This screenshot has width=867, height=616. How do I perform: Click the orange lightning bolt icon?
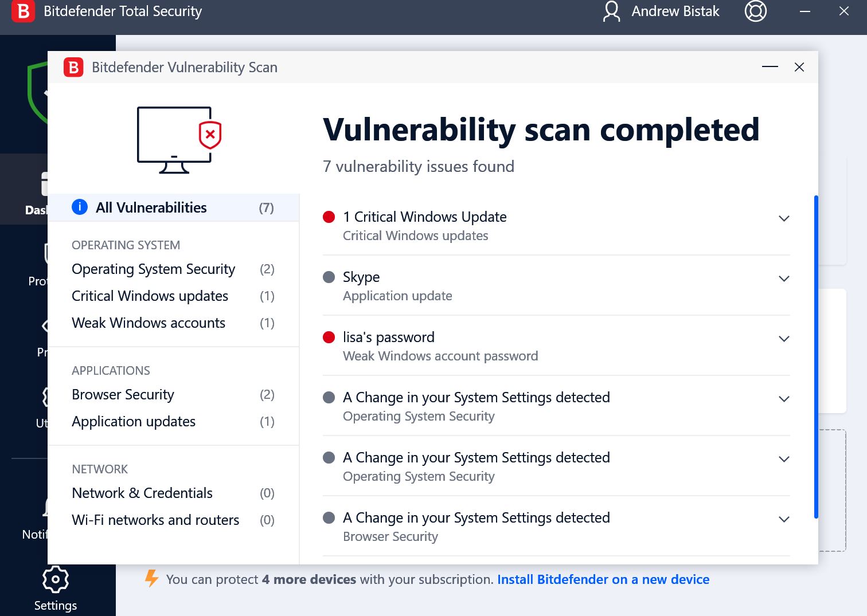(x=152, y=578)
